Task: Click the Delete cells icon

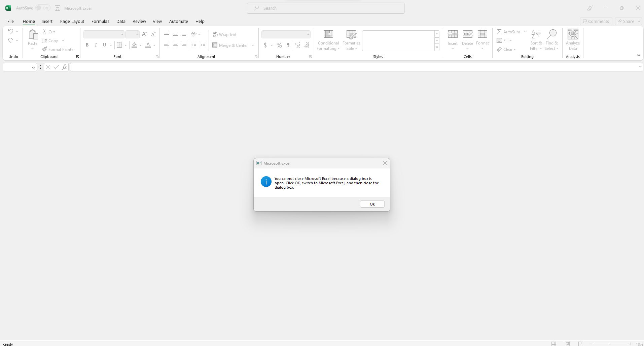Action: tap(468, 34)
